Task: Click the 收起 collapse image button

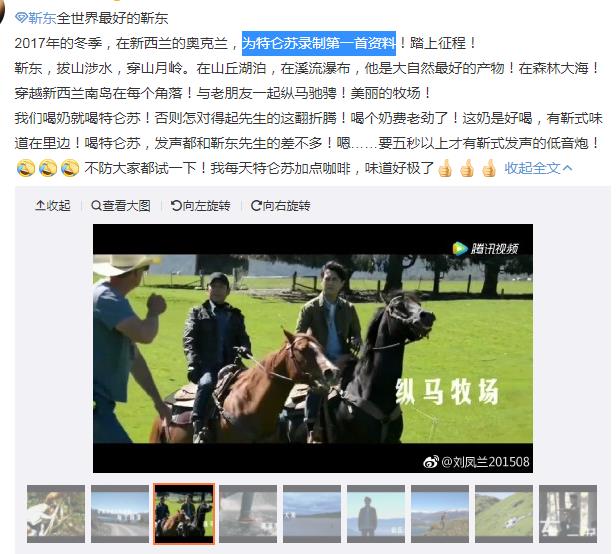Action: 53,205
